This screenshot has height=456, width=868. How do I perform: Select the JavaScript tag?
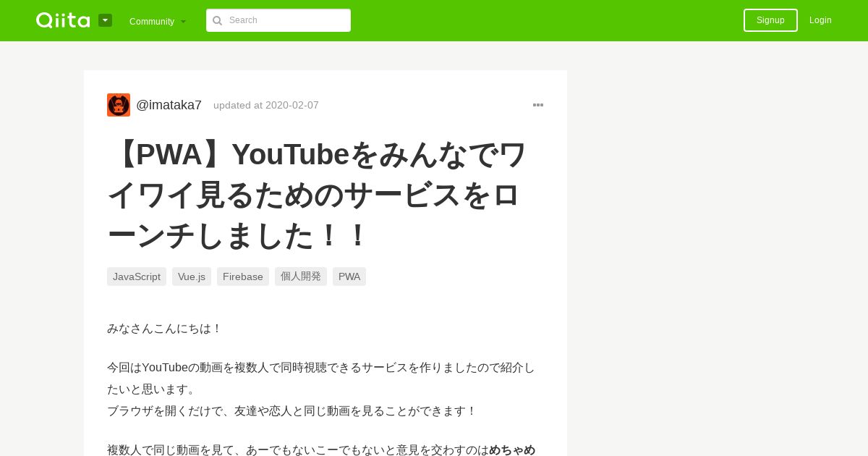(137, 276)
